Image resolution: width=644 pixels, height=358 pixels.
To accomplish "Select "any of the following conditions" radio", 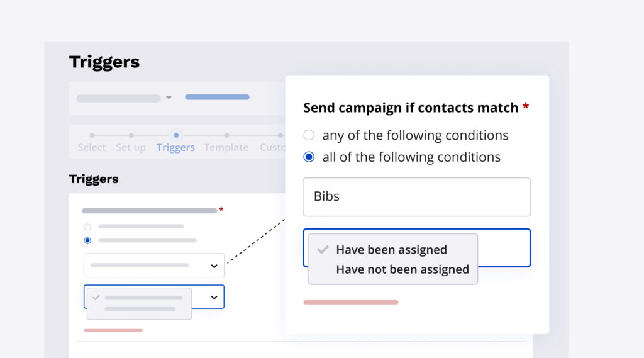I will tap(309, 135).
